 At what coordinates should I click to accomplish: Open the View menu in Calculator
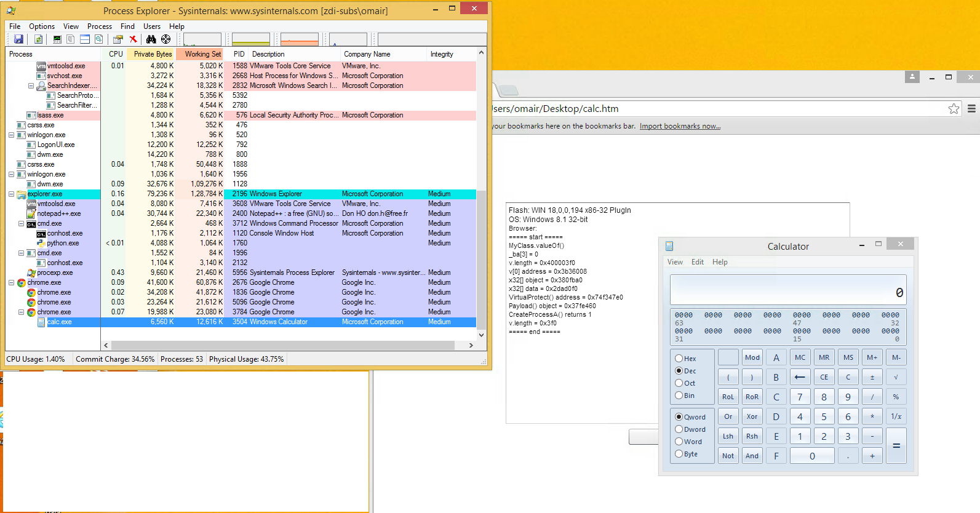[x=675, y=262]
